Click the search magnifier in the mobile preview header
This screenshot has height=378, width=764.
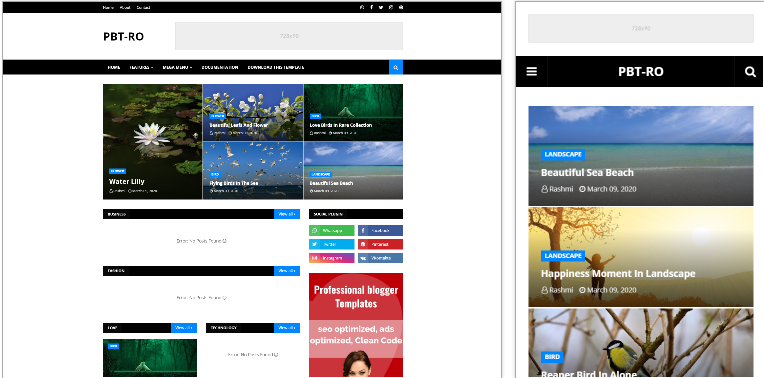pos(750,72)
